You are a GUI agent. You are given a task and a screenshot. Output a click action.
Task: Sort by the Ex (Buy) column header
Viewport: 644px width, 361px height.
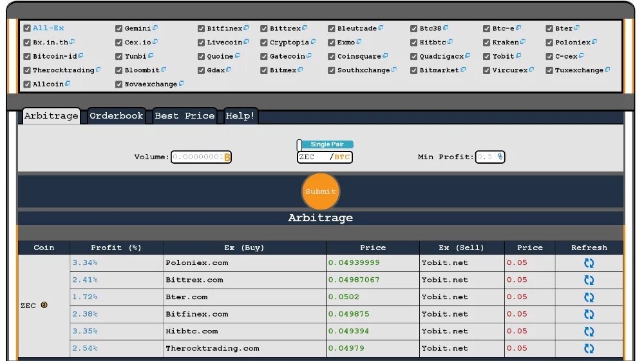click(x=244, y=248)
